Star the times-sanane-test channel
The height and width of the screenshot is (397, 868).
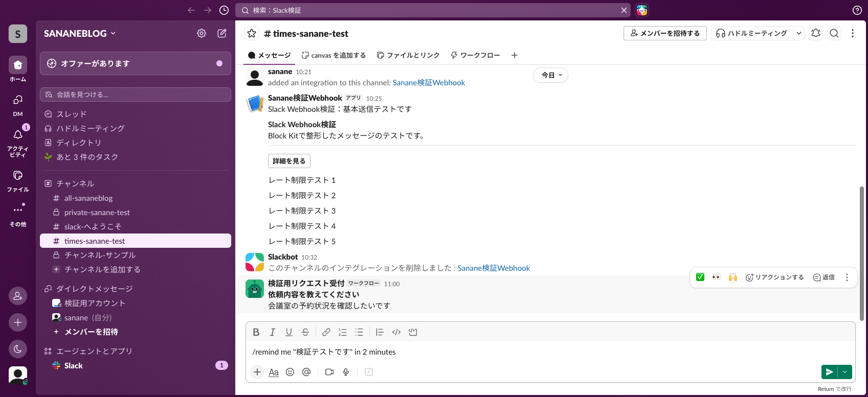(252, 33)
